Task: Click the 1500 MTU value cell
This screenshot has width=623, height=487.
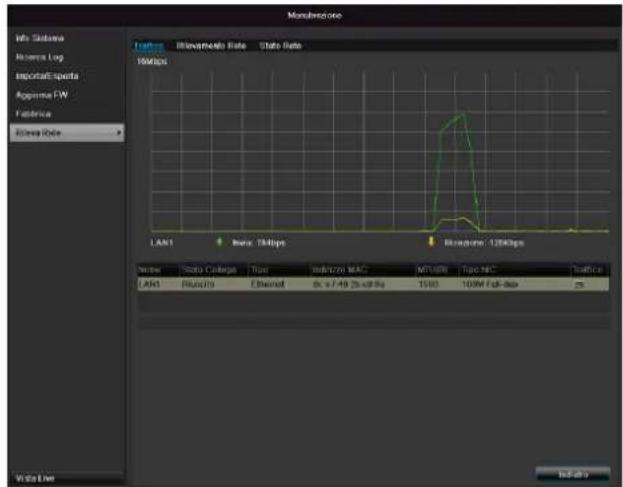Action: coord(428,284)
